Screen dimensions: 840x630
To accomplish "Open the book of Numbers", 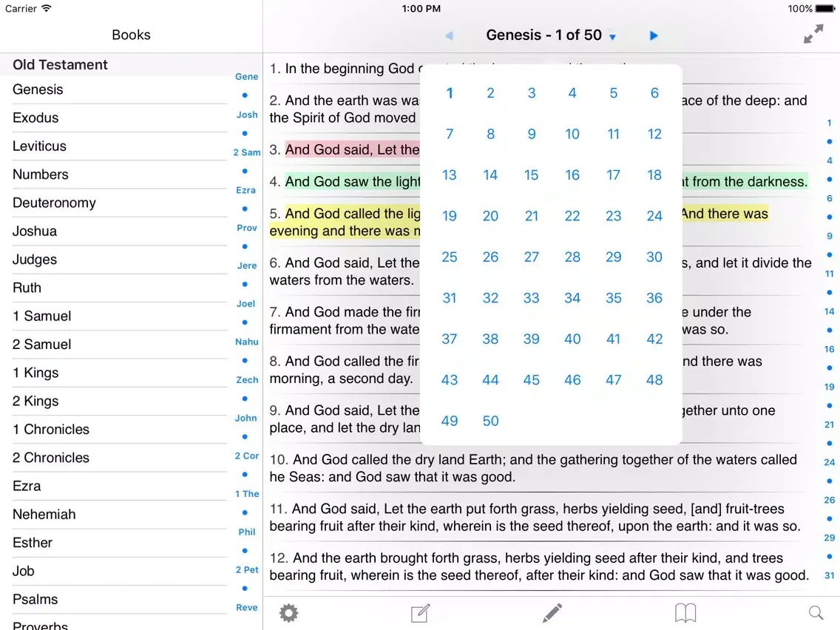I will pos(120,175).
